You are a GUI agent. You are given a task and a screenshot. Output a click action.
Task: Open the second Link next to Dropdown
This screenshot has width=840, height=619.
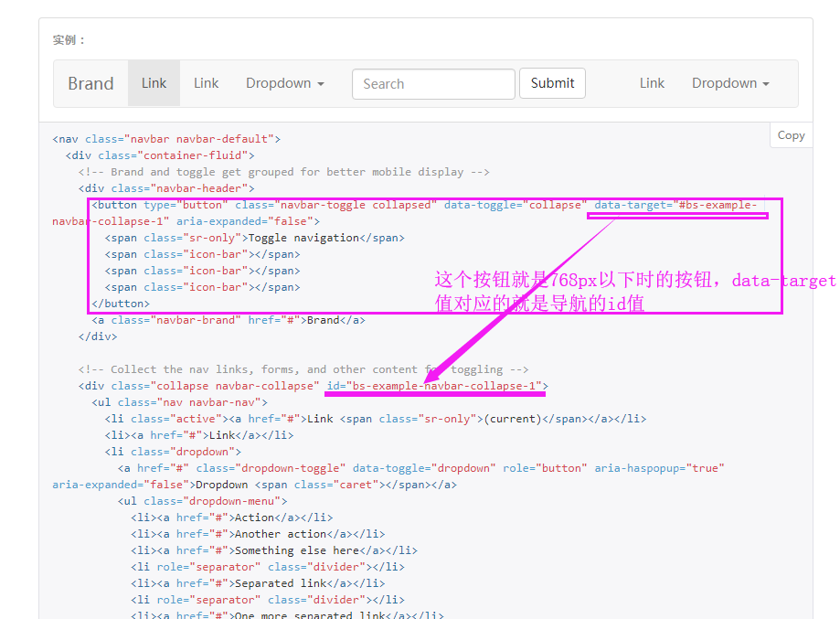coord(207,83)
